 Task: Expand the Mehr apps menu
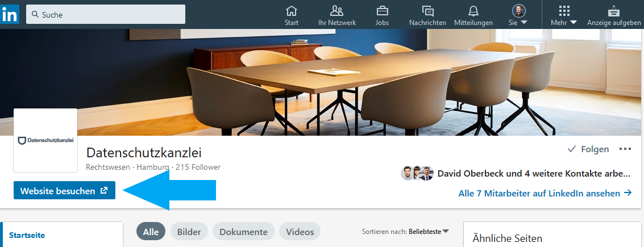564,15
